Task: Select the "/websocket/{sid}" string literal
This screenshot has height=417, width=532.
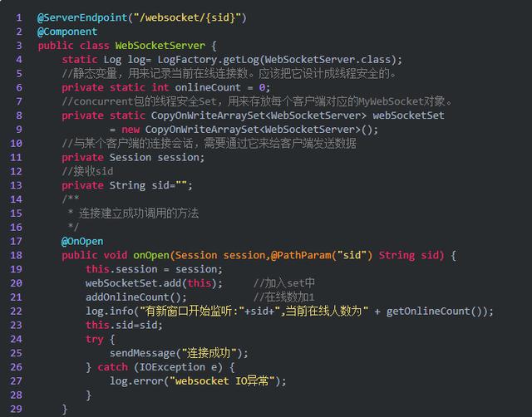Action: pyautogui.click(x=186, y=17)
